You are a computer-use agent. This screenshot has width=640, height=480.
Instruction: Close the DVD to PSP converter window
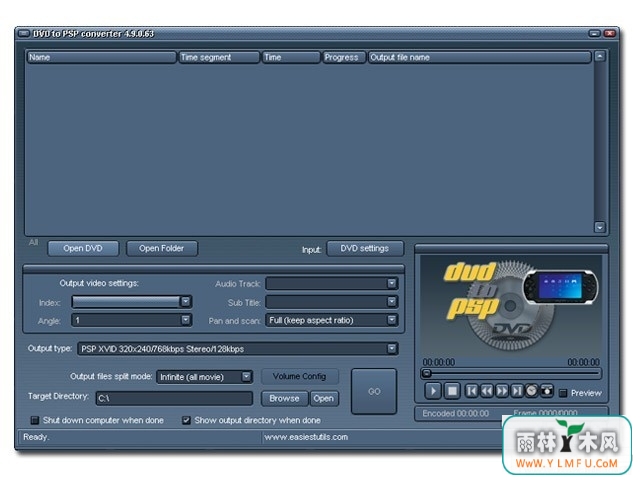610,33
